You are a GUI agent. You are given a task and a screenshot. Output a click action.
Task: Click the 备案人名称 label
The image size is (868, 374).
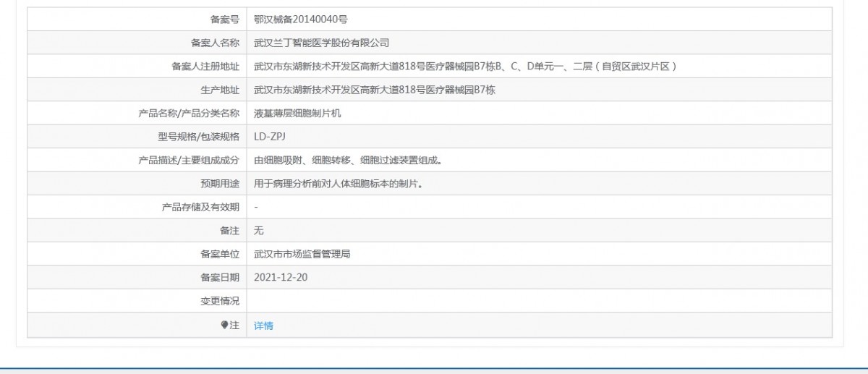tap(215, 43)
